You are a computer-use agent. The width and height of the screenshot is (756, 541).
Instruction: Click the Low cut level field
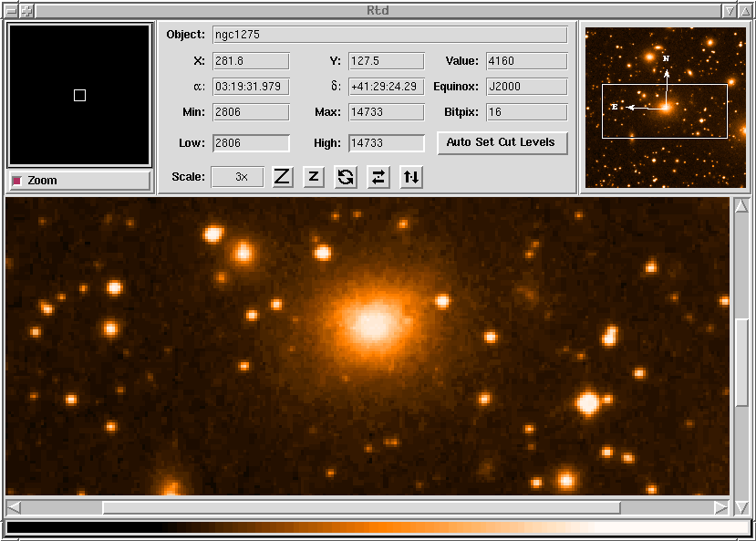(x=251, y=143)
